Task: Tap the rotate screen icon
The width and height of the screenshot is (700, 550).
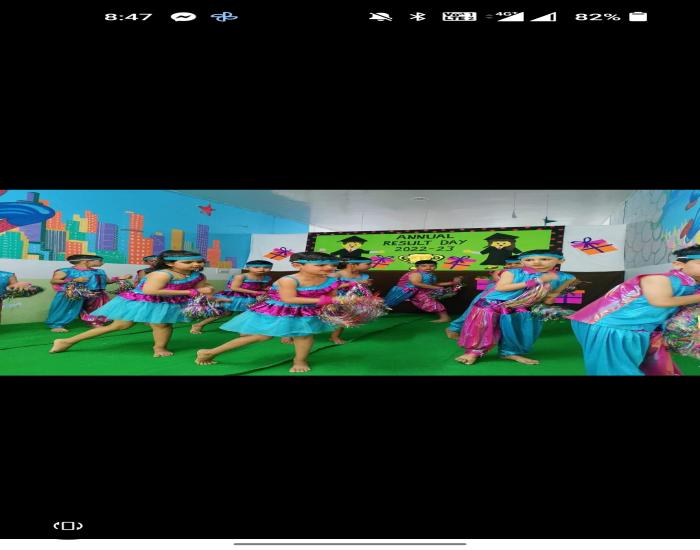Action: (68, 525)
